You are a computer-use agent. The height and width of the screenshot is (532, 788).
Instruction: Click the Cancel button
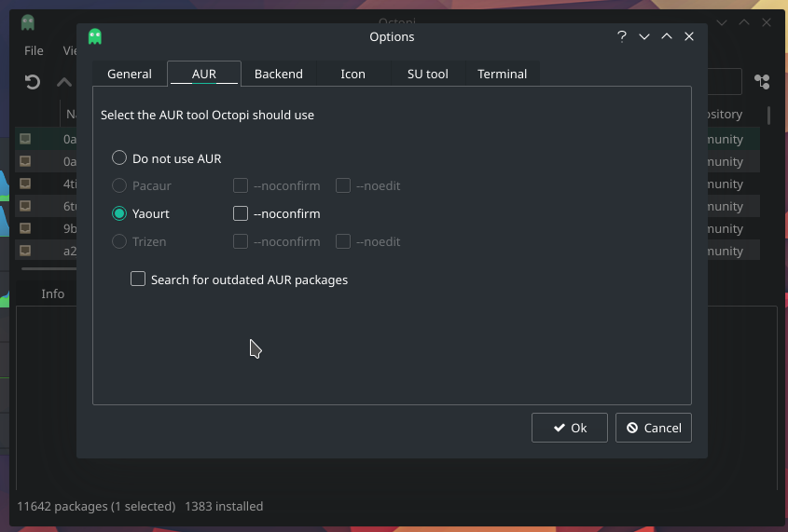(654, 428)
